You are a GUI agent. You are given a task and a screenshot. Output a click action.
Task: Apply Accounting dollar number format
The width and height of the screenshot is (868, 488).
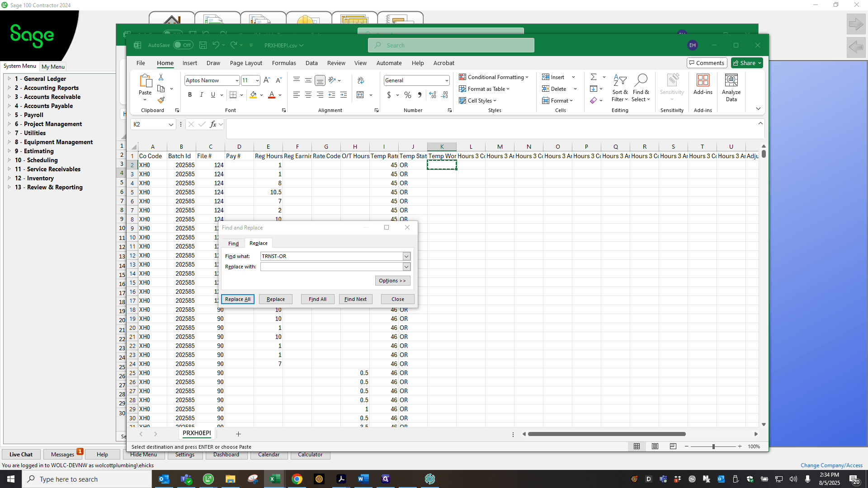(x=389, y=94)
